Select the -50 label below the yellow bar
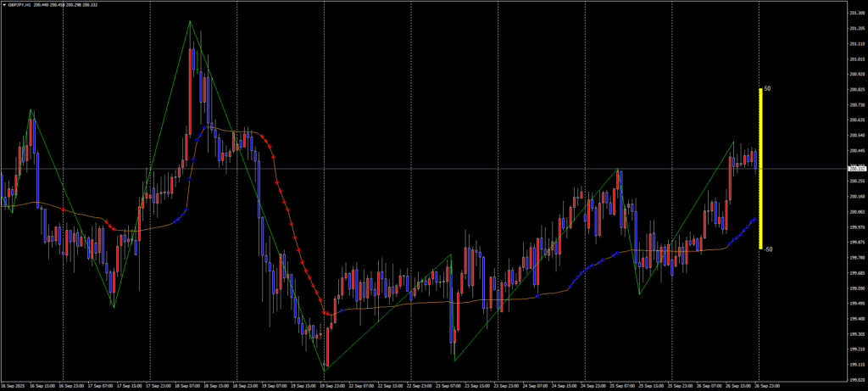 pos(767,249)
